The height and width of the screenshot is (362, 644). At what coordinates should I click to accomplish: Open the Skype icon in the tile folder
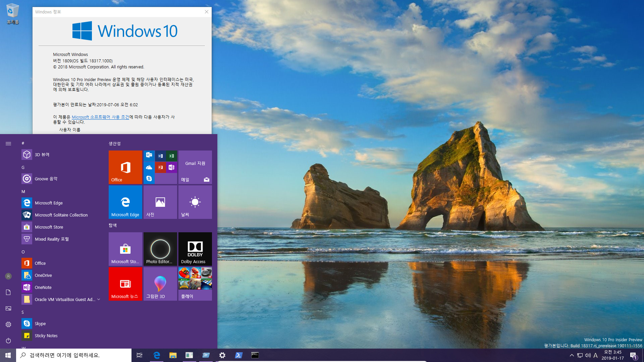coord(149,178)
